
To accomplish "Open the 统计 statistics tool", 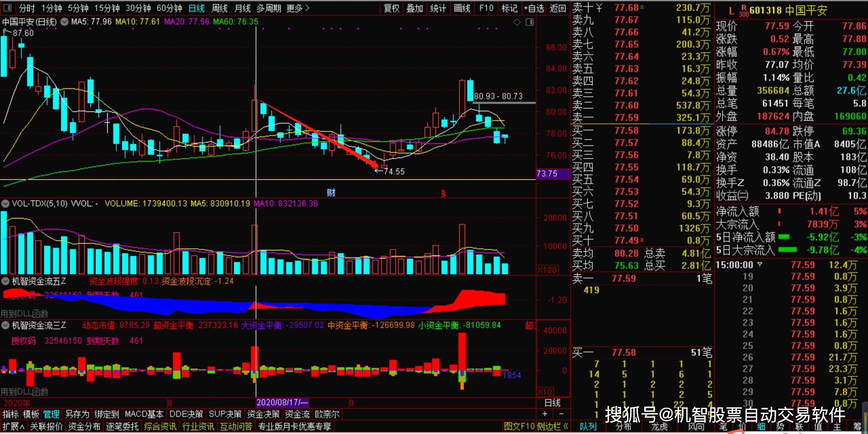I will pos(438,8).
